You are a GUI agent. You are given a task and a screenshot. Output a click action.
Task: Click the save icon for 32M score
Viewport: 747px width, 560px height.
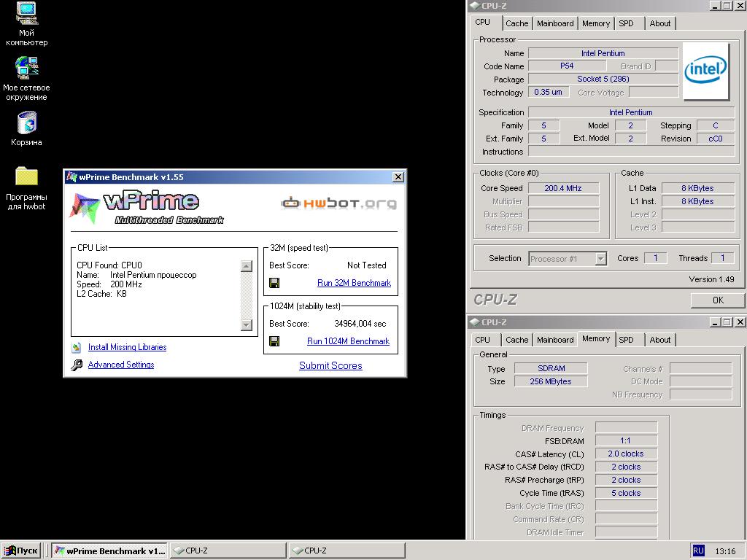(x=274, y=284)
